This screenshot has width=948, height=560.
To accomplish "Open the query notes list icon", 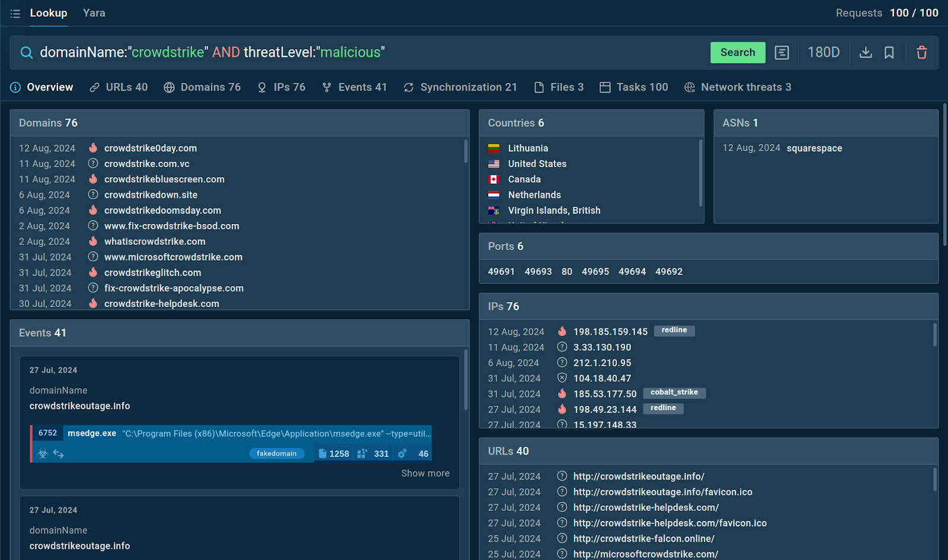I will tap(782, 53).
